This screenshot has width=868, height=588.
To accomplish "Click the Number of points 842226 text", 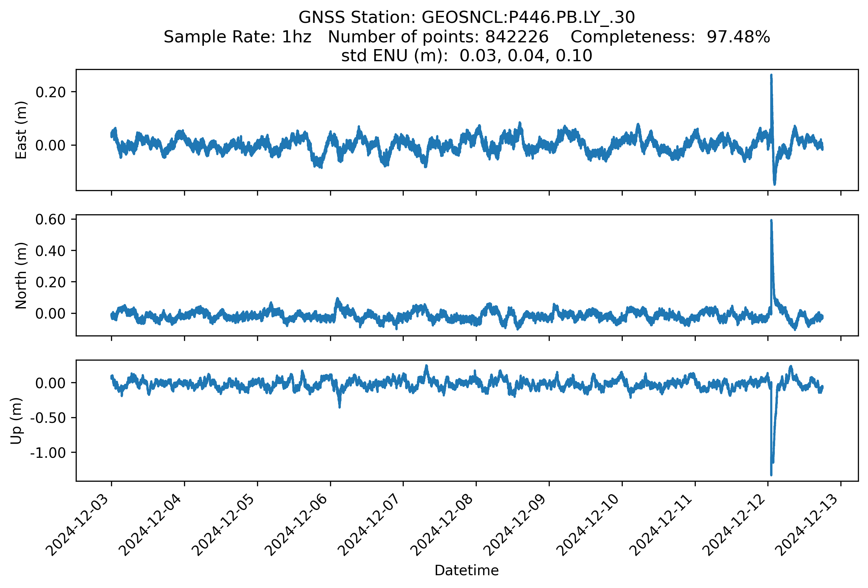I will click(x=438, y=37).
